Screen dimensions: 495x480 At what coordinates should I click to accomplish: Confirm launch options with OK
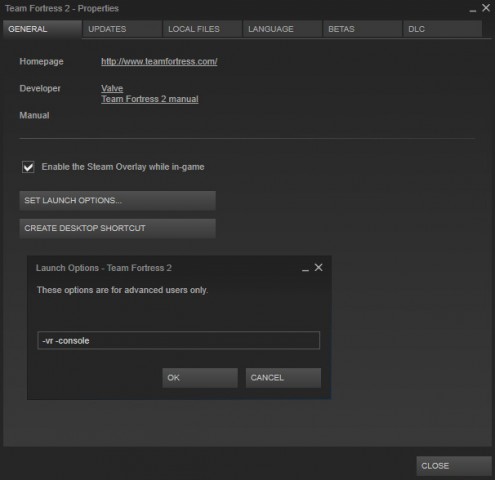tap(200, 378)
